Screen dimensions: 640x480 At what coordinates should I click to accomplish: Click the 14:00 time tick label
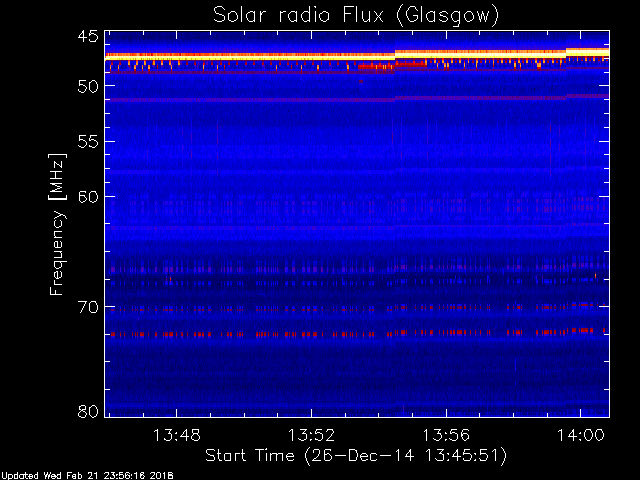point(581,435)
